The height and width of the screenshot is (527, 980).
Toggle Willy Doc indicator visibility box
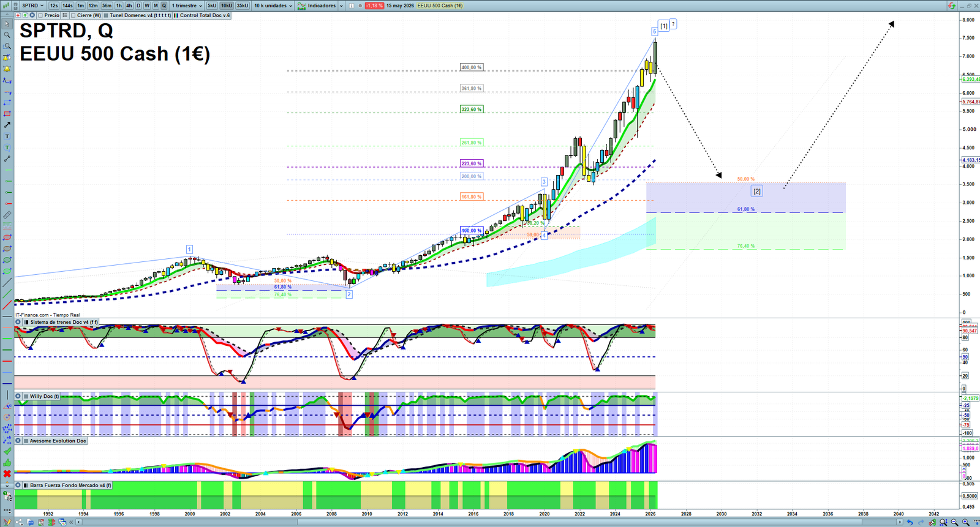(x=26, y=396)
